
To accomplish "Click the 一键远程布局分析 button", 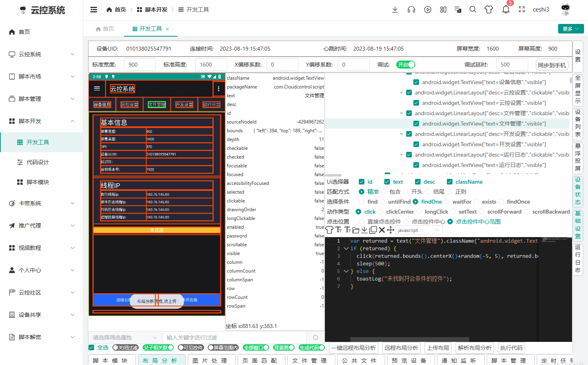I will tap(353, 348).
